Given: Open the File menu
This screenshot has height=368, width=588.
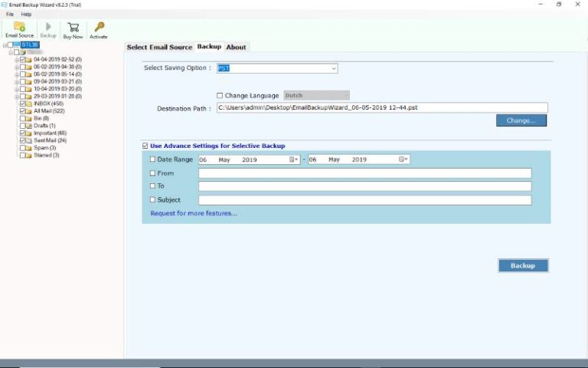Looking at the screenshot, I should pos(10,15).
